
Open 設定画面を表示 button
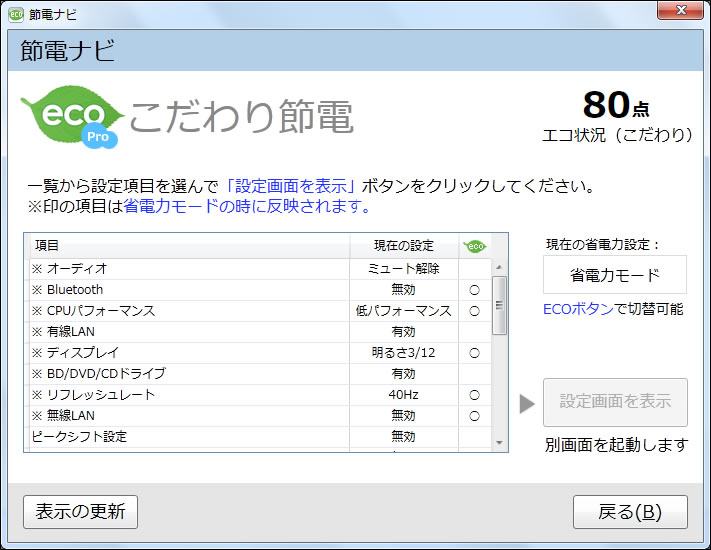(615, 403)
